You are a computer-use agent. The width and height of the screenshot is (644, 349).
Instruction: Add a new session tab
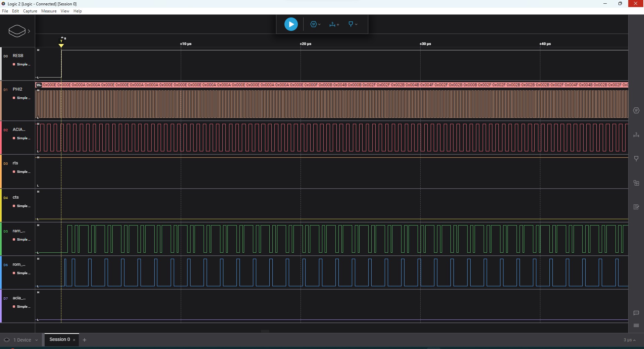[x=85, y=340]
